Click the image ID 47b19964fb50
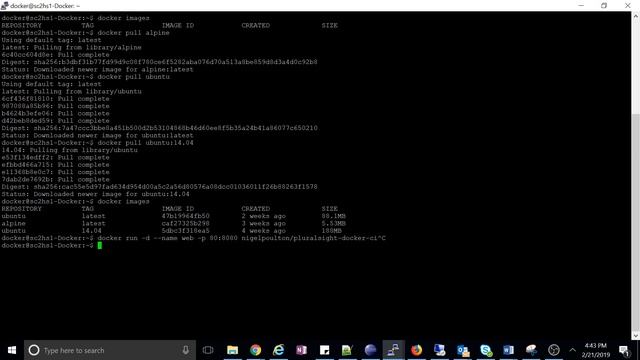This screenshot has width=640, height=360. pos(185,216)
